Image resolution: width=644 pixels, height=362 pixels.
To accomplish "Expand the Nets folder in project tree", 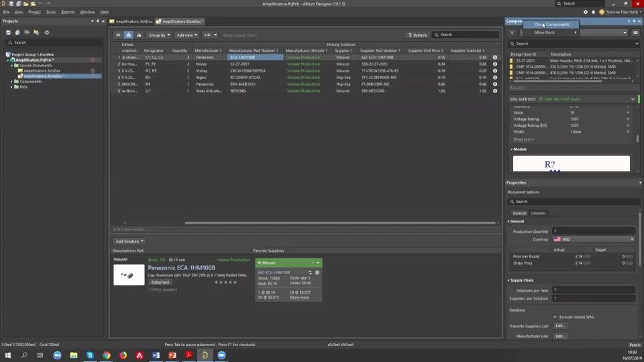I will (11, 87).
